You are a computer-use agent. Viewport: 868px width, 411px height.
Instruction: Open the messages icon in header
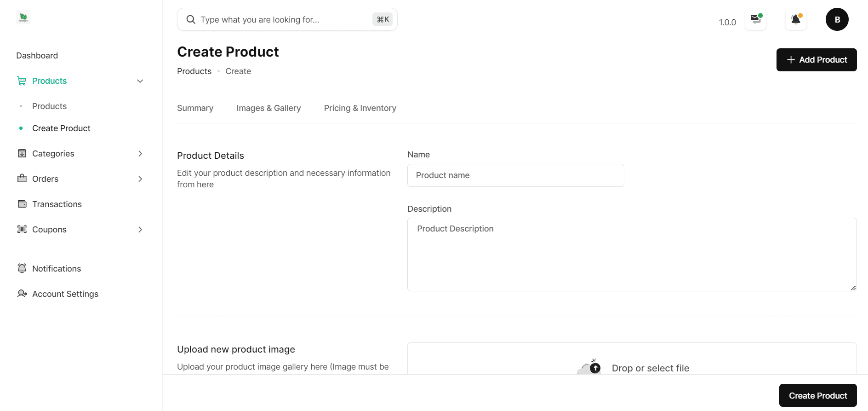(755, 19)
